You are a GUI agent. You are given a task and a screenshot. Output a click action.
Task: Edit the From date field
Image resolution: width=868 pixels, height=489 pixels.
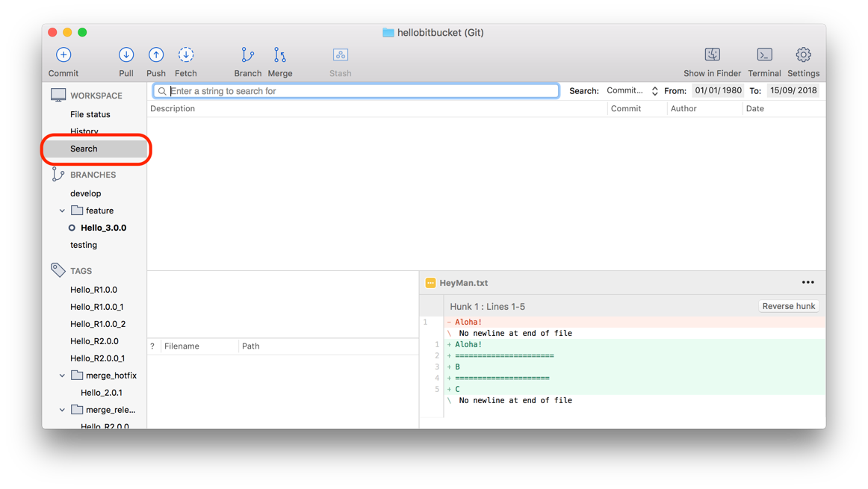coord(718,91)
